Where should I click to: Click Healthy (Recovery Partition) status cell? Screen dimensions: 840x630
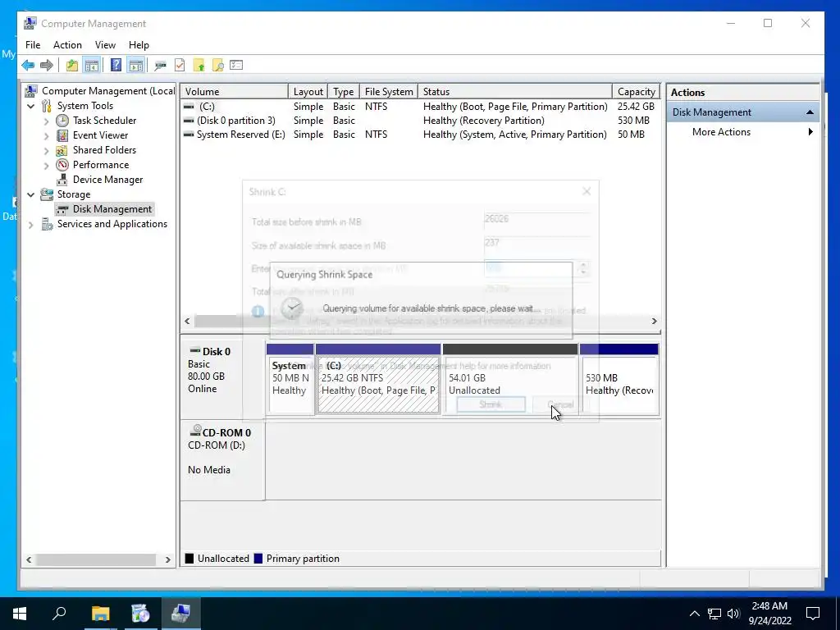pyautogui.click(x=484, y=121)
